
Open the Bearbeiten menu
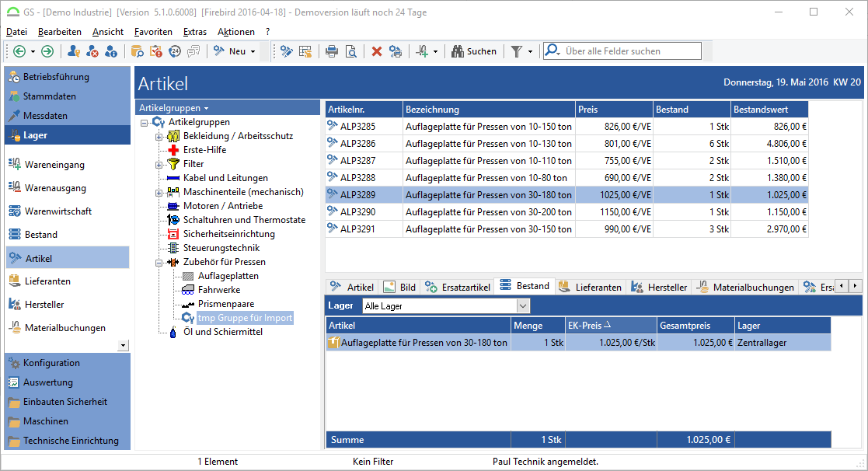pos(60,32)
